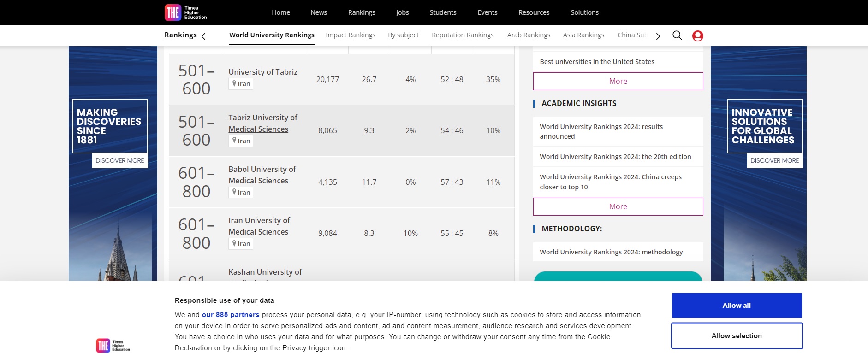
Task: Click More button under Academic Insights
Action: 618,206
